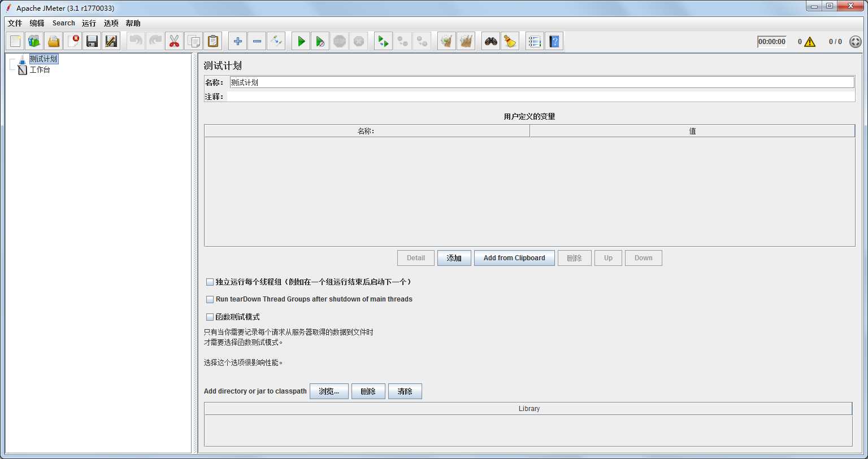The image size is (868, 459).
Task: Open the Help question mark icon
Action: [x=554, y=41]
